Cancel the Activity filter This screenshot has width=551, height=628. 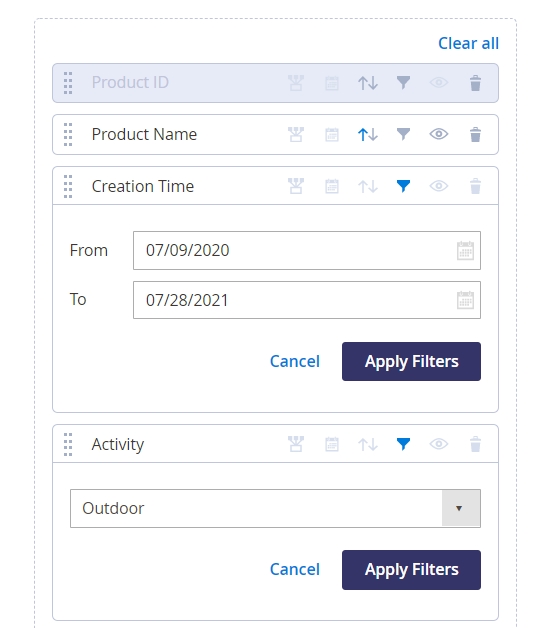point(295,569)
